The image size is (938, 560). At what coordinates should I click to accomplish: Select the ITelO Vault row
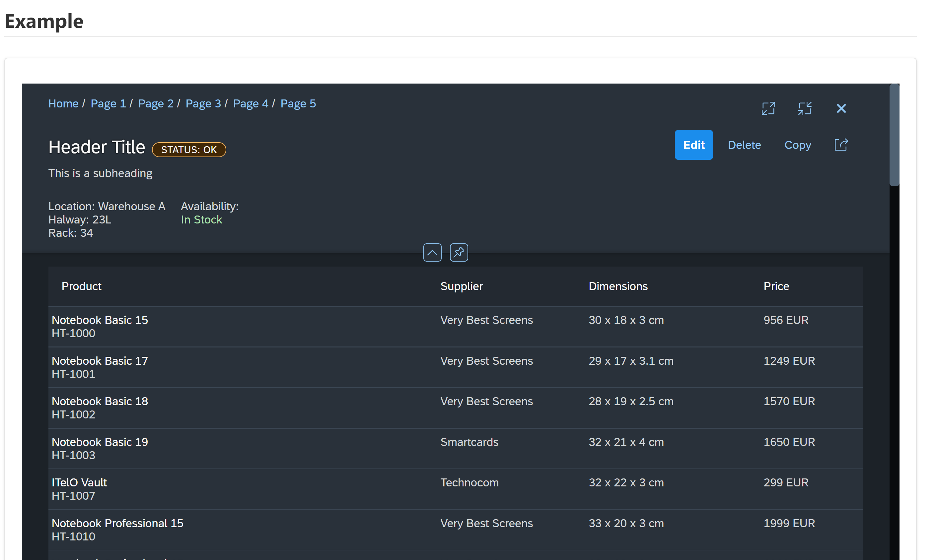[264, 488]
